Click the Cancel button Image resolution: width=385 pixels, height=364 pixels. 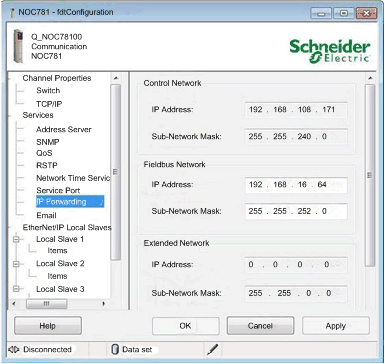[260, 326]
